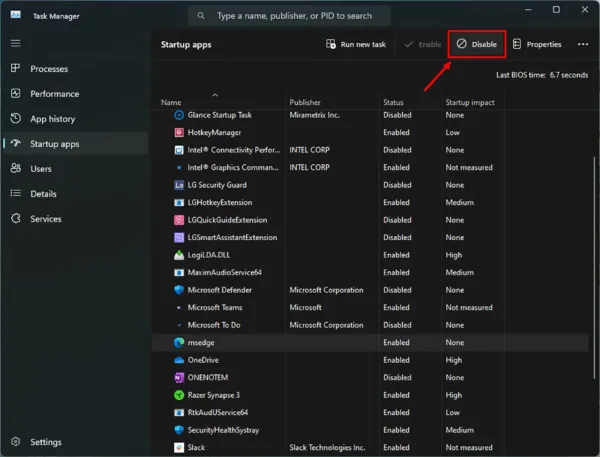Click the Microsoft To Do icon

tap(179, 325)
